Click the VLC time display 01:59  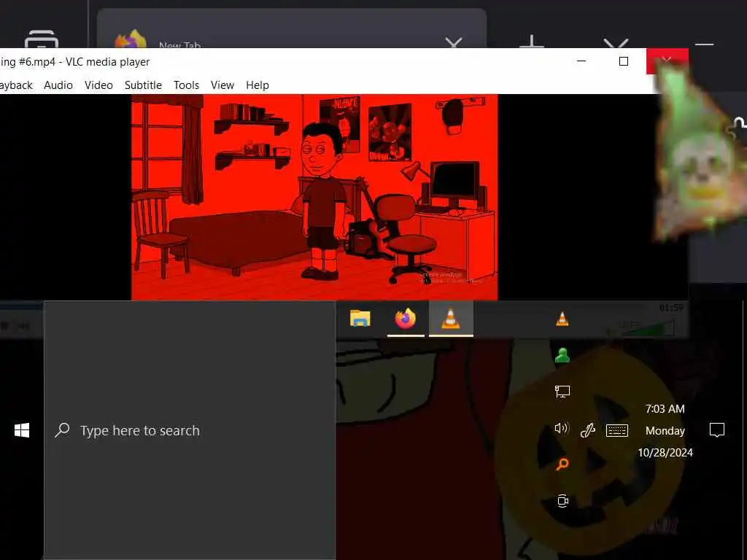tap(671, 308)
